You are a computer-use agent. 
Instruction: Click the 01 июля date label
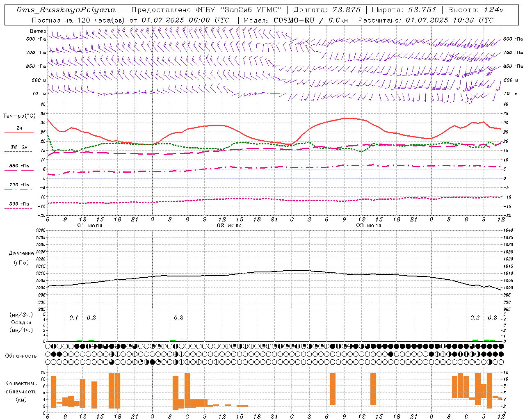point(90,226)
